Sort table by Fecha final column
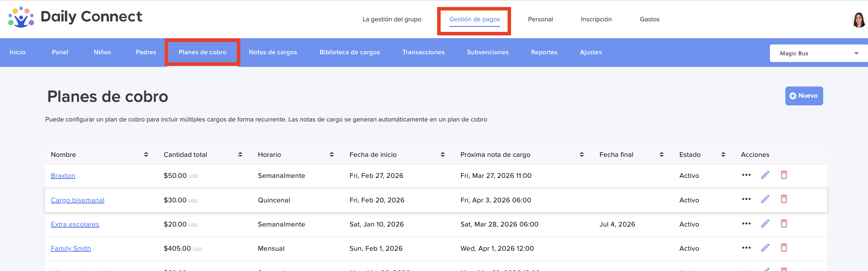This screenshot has height=271, width=868. tap(662, 154)
